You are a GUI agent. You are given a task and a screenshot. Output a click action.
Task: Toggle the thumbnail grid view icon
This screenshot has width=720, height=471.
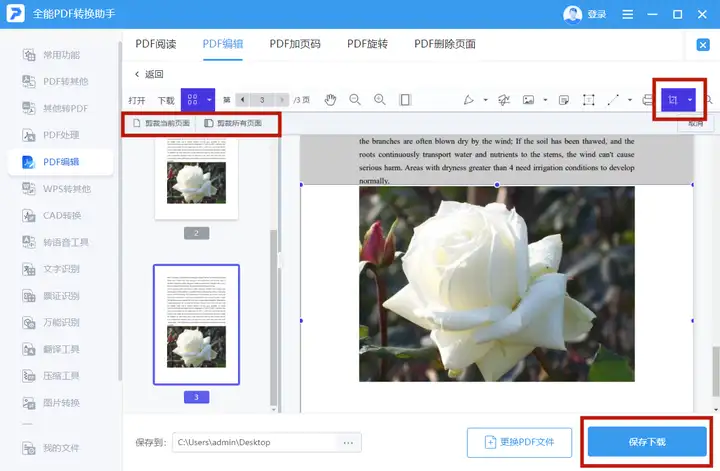(192, 100)
